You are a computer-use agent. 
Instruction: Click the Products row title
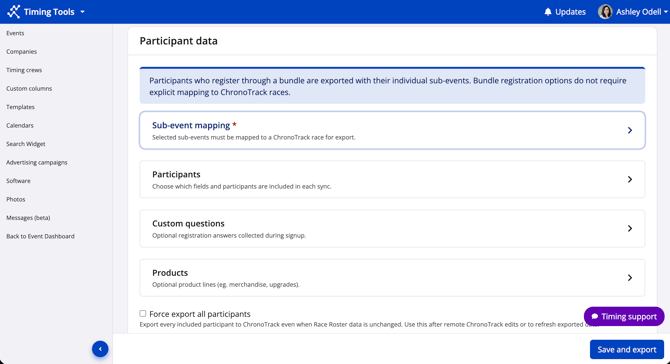(170, 273)
